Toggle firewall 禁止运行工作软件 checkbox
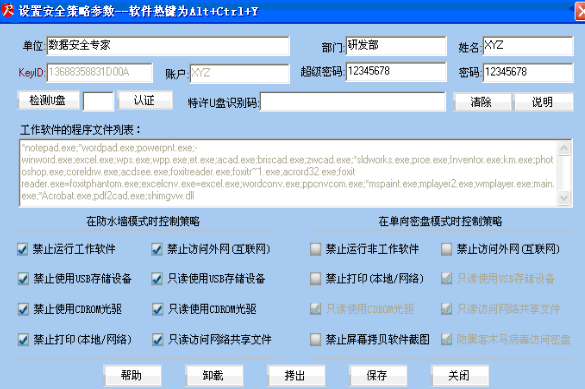Screen dimensions: 585x389 pyautogui.click(x=22, y=249)
